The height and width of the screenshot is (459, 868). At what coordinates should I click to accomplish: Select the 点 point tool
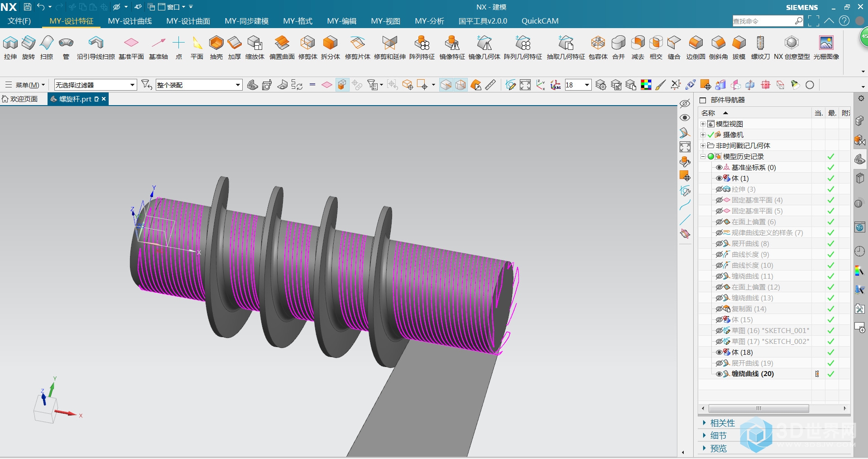[179, 48]
